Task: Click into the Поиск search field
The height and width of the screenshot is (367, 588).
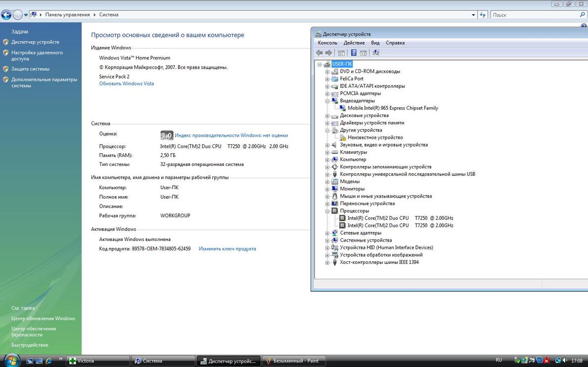Action: [538, 15]
